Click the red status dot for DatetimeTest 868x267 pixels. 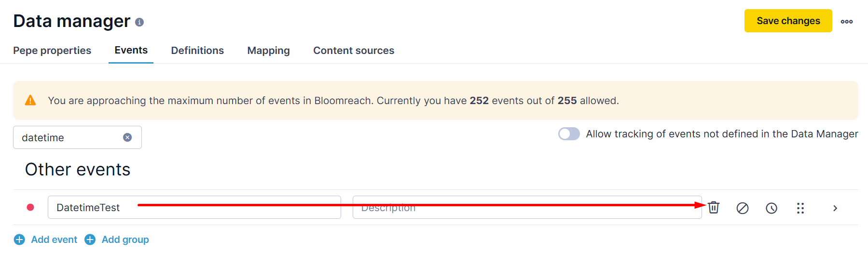30,207
